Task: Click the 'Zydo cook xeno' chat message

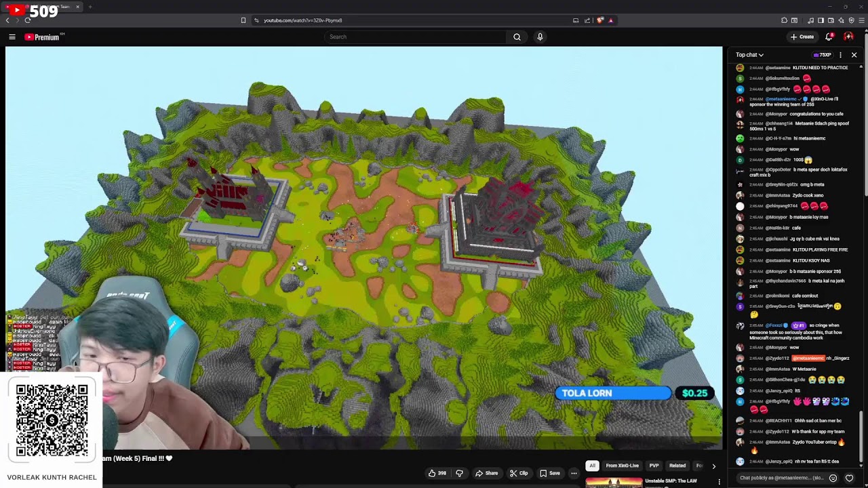Action: [x=808, y=195]
